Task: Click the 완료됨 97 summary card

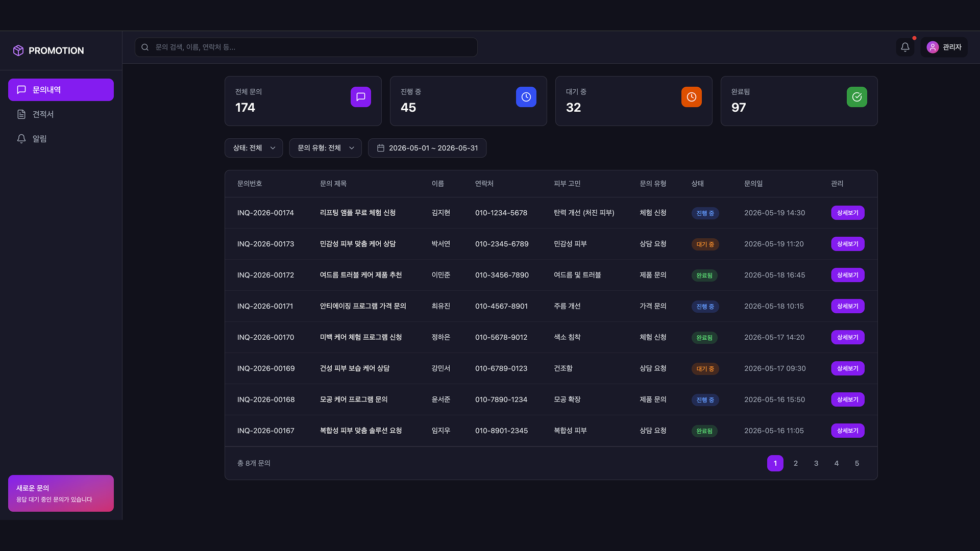Action: [799, 101]
